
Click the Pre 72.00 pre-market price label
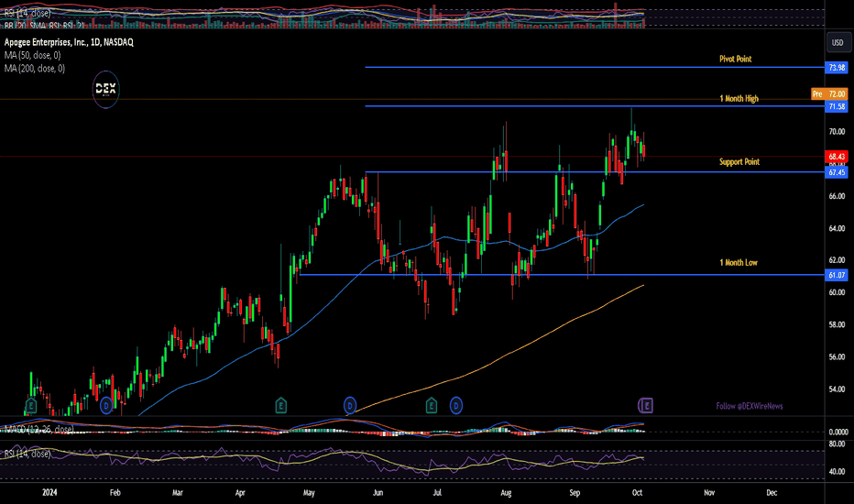829,94
